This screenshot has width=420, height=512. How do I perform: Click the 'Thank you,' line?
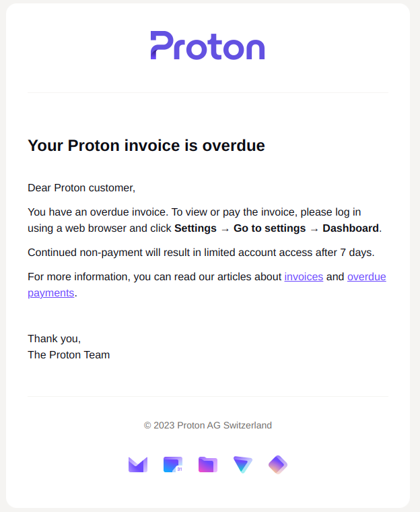tap(54, 338)
